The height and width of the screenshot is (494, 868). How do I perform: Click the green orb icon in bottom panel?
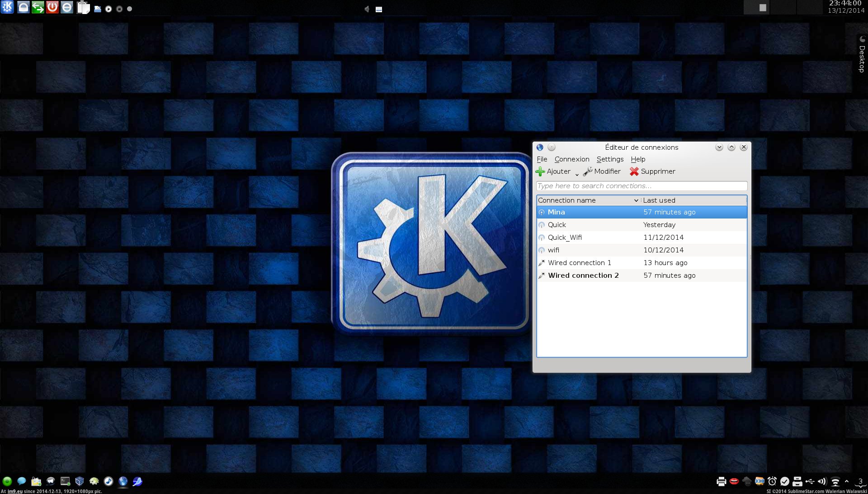click(x=7, y=481)
